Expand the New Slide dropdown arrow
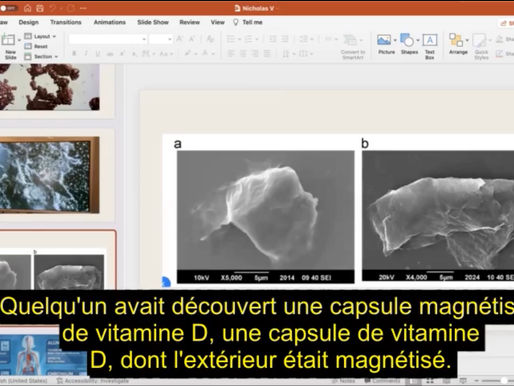The height and width of the screenshot is (386, 514). [19, 41]
